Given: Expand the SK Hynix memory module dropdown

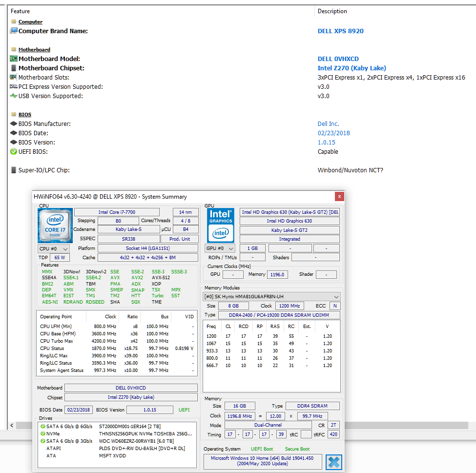Looking at the screenshot, I should point(271,296).
